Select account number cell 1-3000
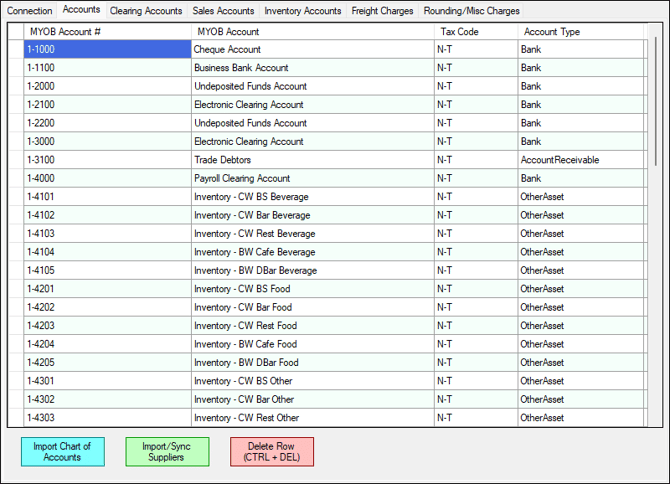The image size is (670, 484). coord(107,141)
